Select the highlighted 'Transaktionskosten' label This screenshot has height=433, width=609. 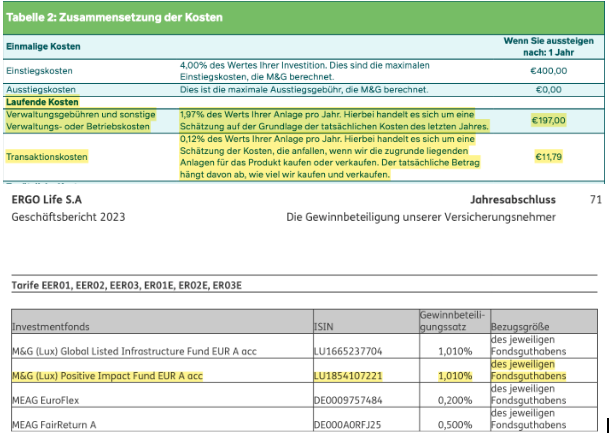tap(47, 157)
